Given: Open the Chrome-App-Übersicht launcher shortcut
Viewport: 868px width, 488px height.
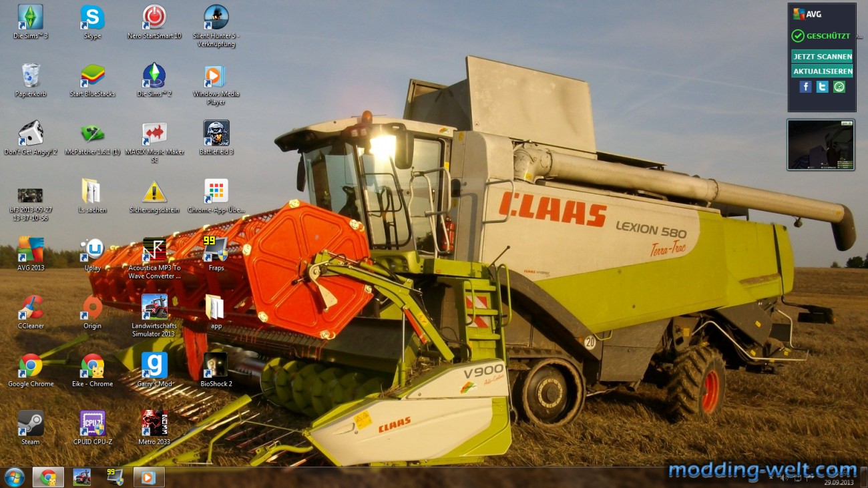Looking at the screenshot, I should (216, 196).
